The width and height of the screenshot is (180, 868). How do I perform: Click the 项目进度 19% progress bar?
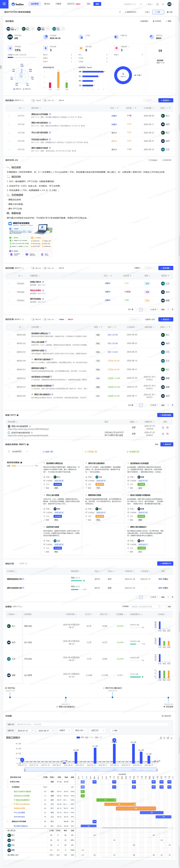click(x=22, y=57)
